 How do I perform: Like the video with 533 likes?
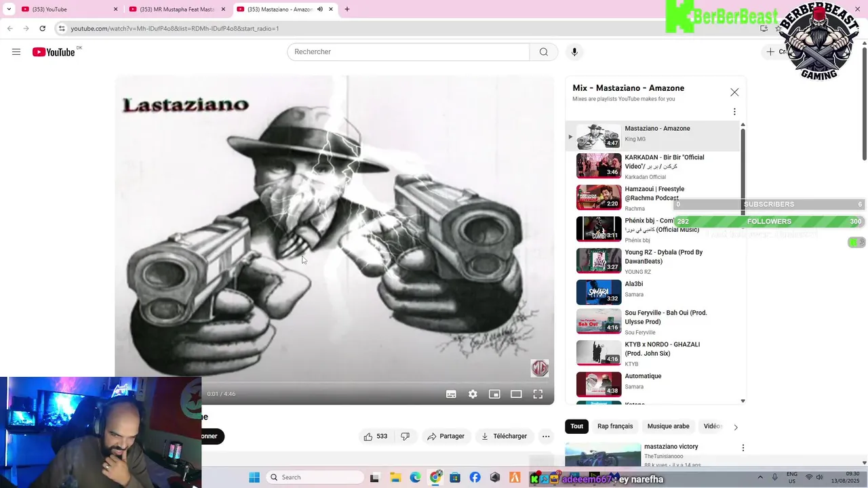(x=375, y=436)
